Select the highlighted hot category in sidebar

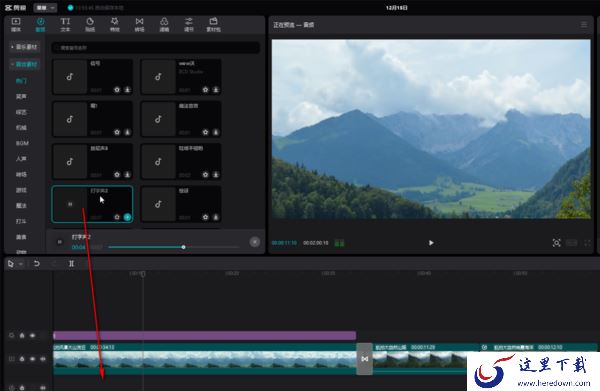[21, 81]
